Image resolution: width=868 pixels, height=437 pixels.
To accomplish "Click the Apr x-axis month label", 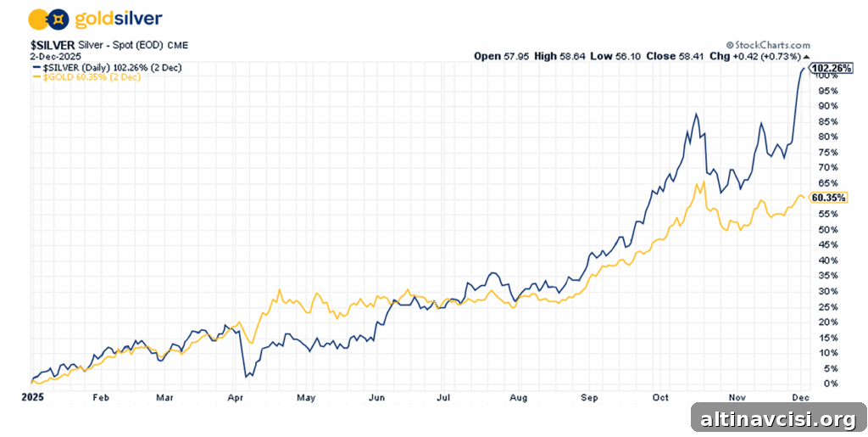I will [x=236, y=398].
